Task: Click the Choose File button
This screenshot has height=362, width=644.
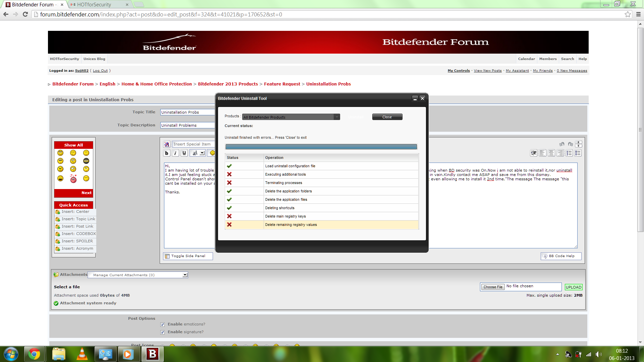Action: (493, 287)
